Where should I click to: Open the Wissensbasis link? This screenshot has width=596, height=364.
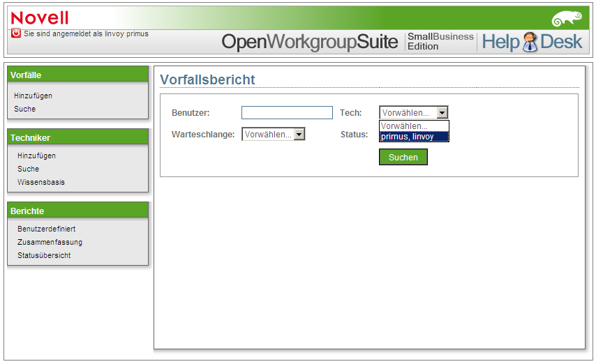(x=41, y=183)
